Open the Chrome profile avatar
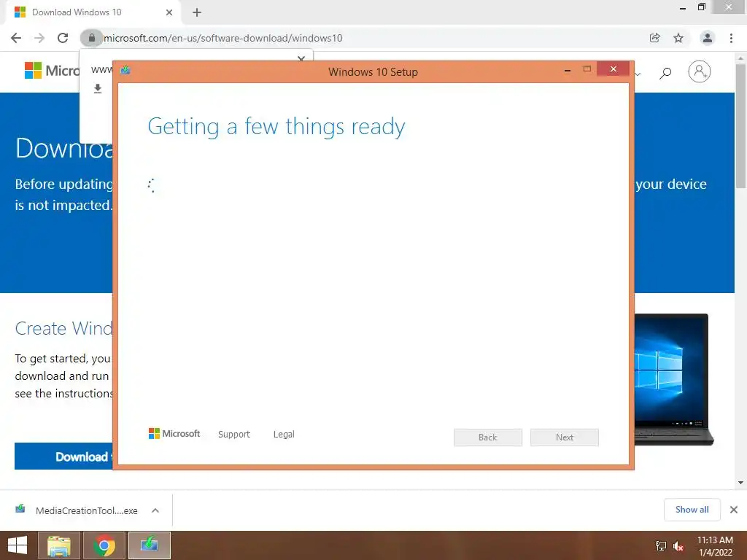This screenshot has width=747, height=560. click(708, 38)
